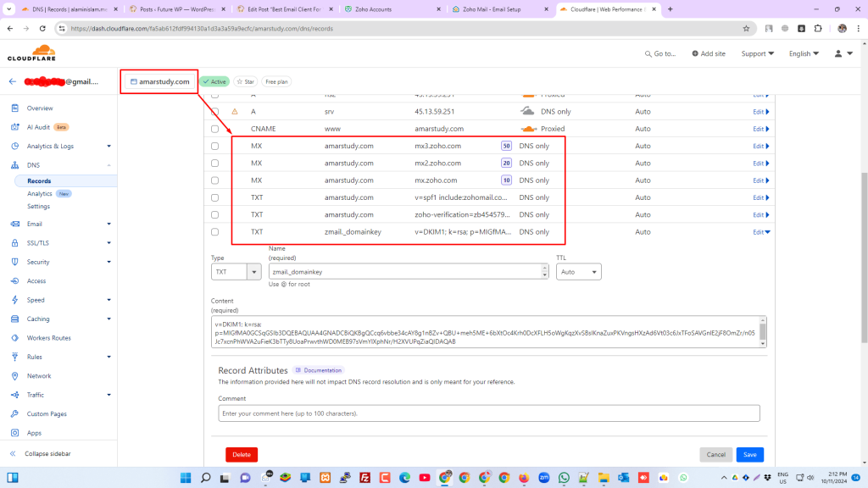The image size is (868, 488).
Task: Click the Security shield icon
Action: pos(15,262)
